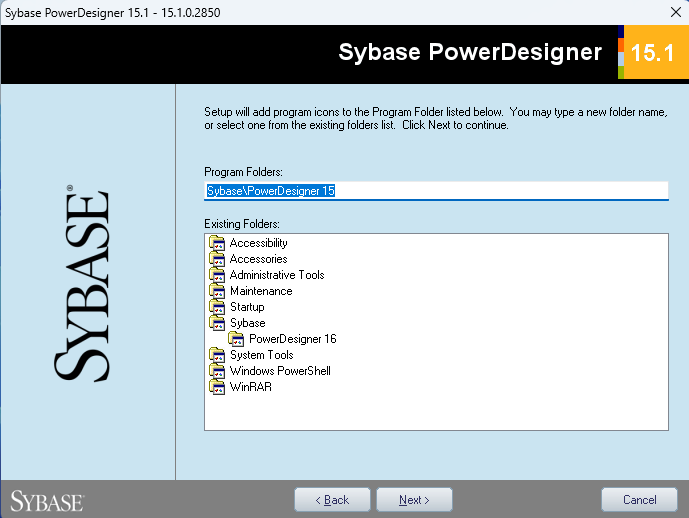689x518 pixels.
Task: Click the Sybase folder icon
Action: point(217,323)
